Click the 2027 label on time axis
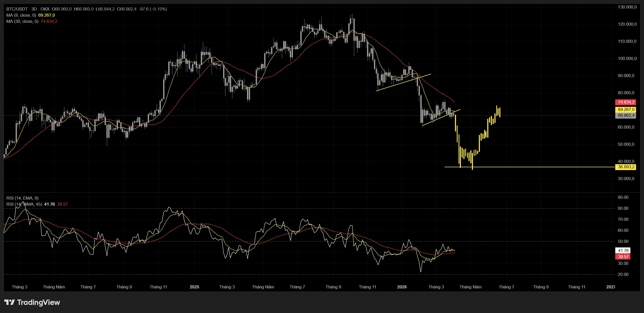Viewport: 644px width, 313px height. 610,287
